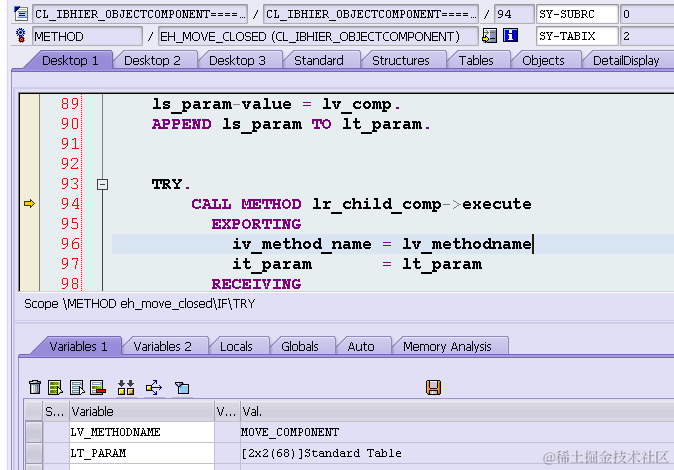
Task: Switch to Desktop 1 tab
Action: coord(70,61)
